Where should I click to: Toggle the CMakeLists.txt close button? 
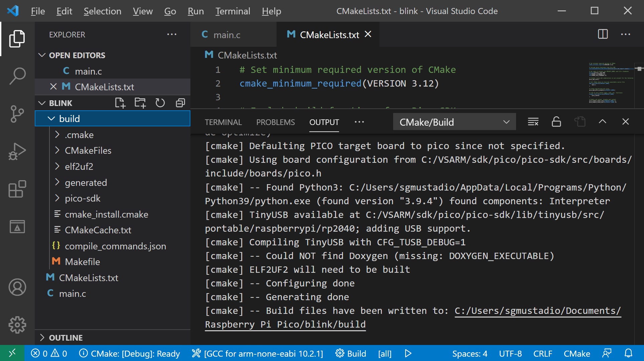(368, 34)
